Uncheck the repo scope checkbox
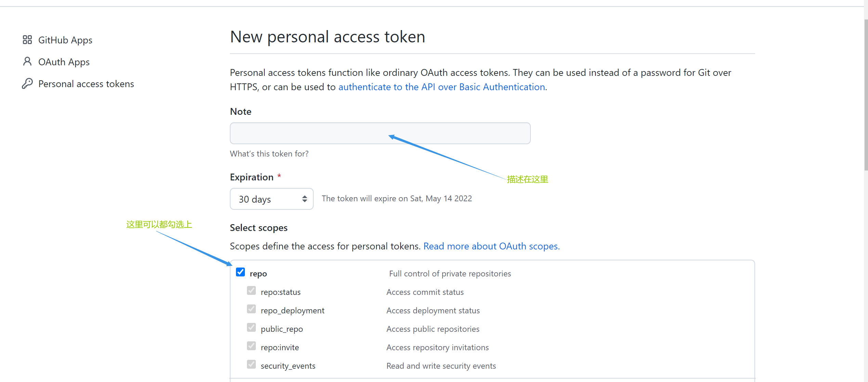868x382 pixels. tap(240, 272)
